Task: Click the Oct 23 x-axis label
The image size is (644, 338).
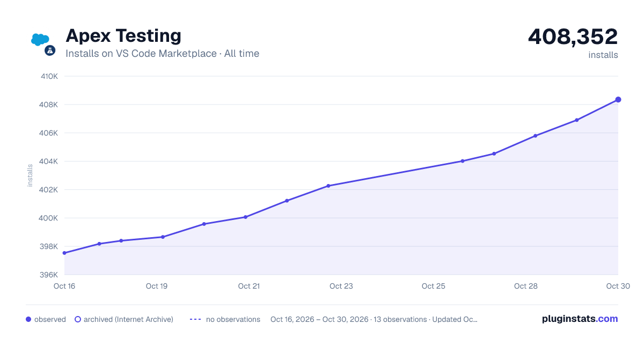Action: [341, 286]
